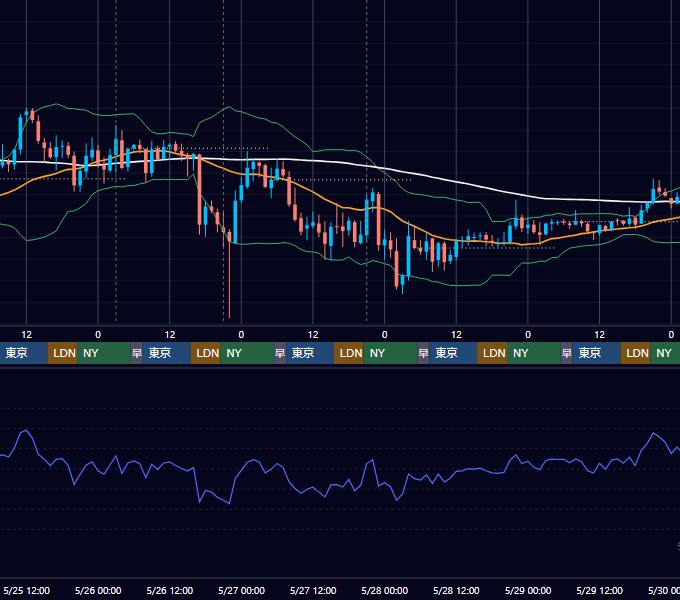
Task: Click the 5/26 00:00 date label
Action: pyautogui.click(x=98, y=590)
